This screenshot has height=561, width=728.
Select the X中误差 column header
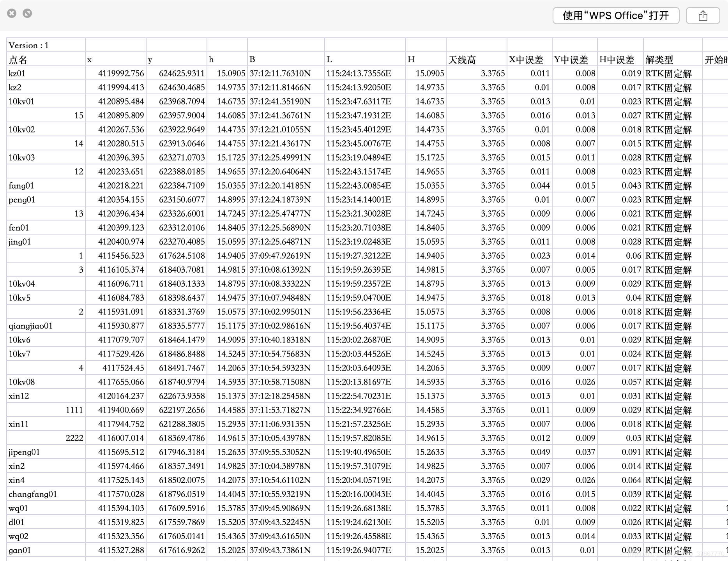tap(529, 59)
